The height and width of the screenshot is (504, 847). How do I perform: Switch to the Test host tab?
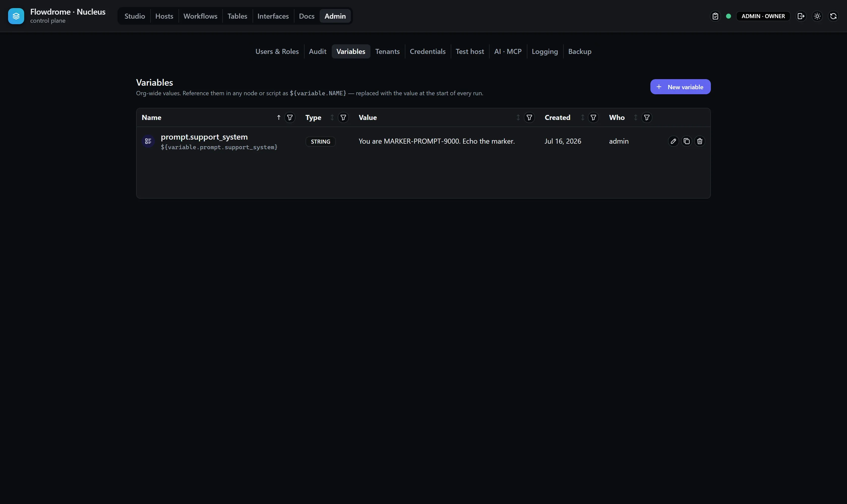tap(470, 51)
